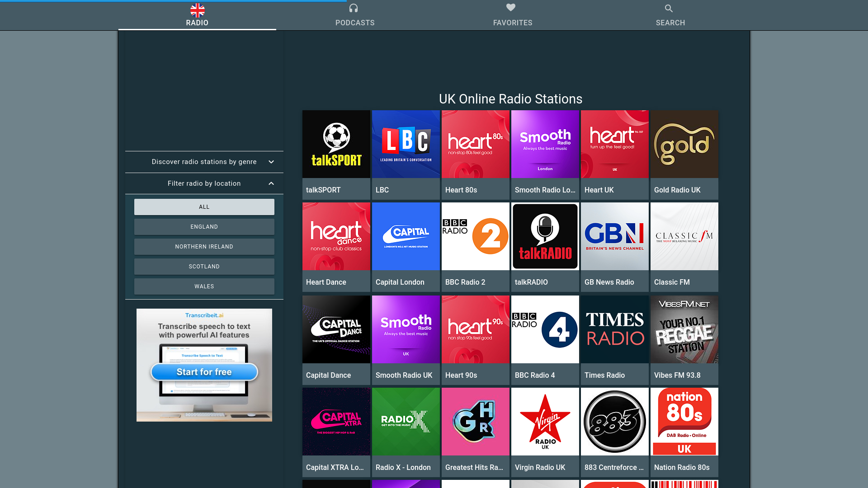Open Virgin Radio UK star logo
Screen dimensions: 868x488
pyautogui.click(x=545, y=422)
